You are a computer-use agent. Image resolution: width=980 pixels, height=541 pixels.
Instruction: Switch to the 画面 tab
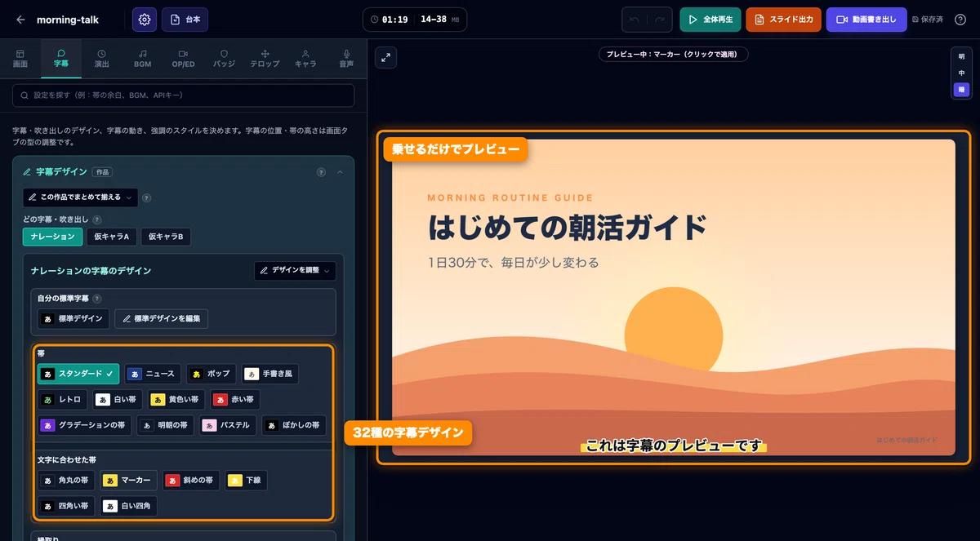tap(20, 58)
